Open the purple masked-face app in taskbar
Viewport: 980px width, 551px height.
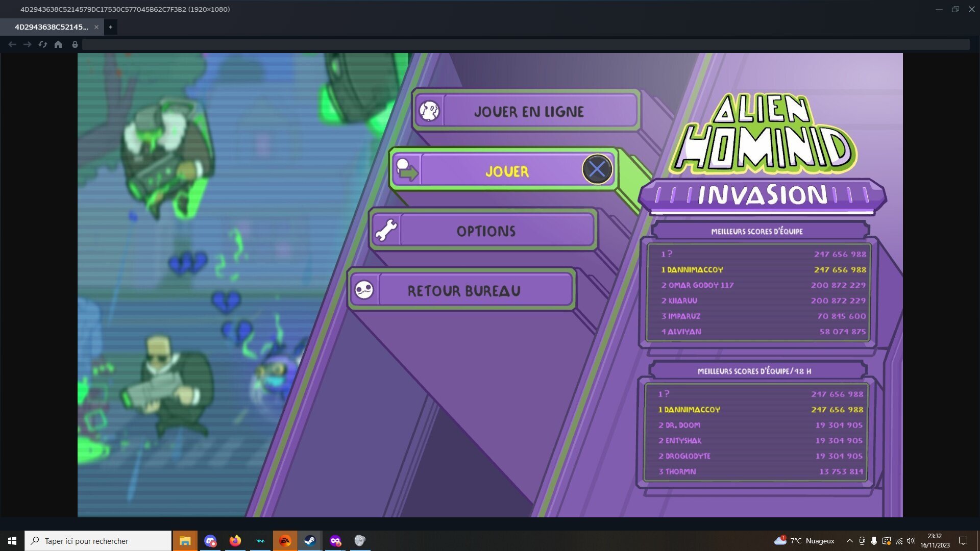point(335,541)
